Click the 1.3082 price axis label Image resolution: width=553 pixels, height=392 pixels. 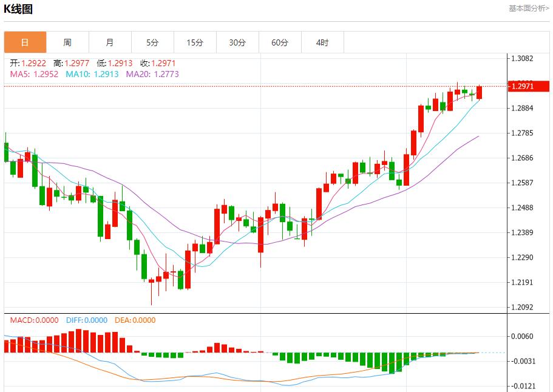coord(522,59)
